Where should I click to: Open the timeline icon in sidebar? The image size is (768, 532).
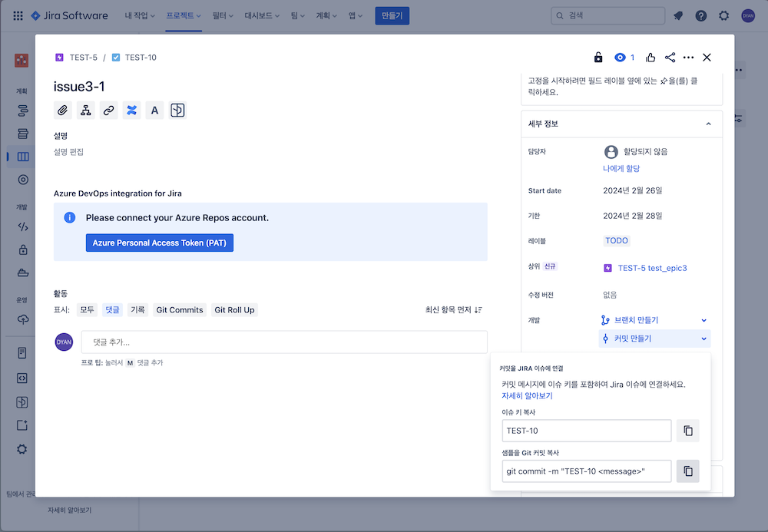point(22,111)
